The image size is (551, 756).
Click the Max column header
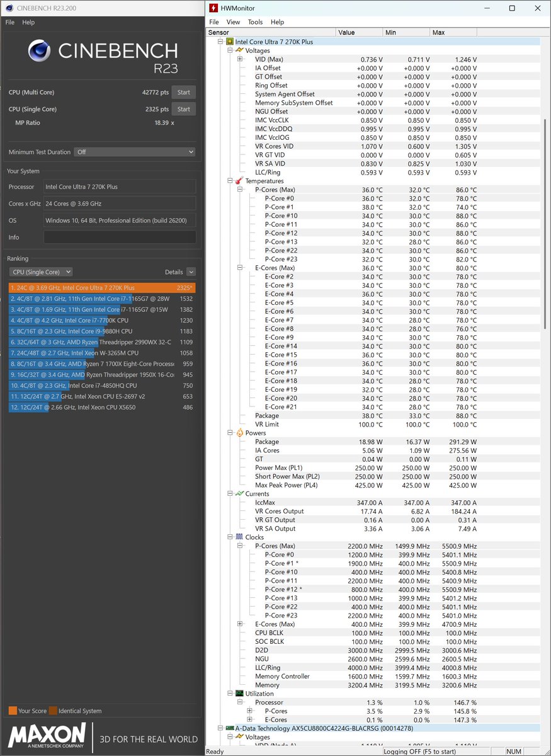[x=453, y=32]
